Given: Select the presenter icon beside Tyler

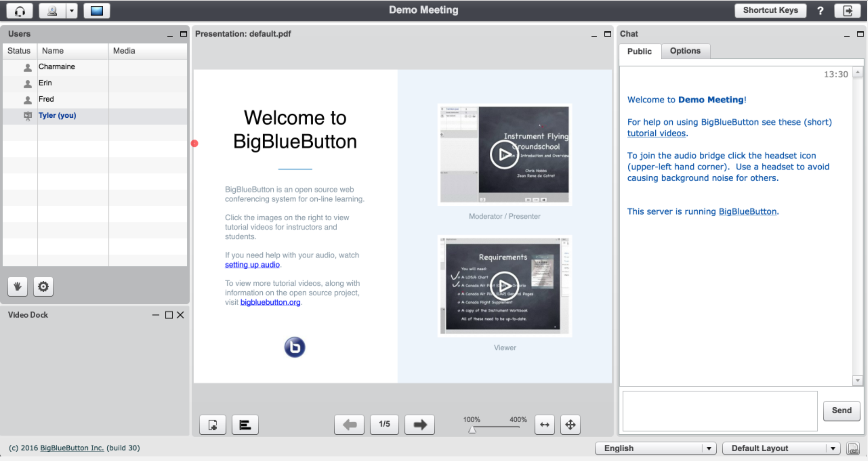Looking at the screenshot, I should click(x=27, y=116).
